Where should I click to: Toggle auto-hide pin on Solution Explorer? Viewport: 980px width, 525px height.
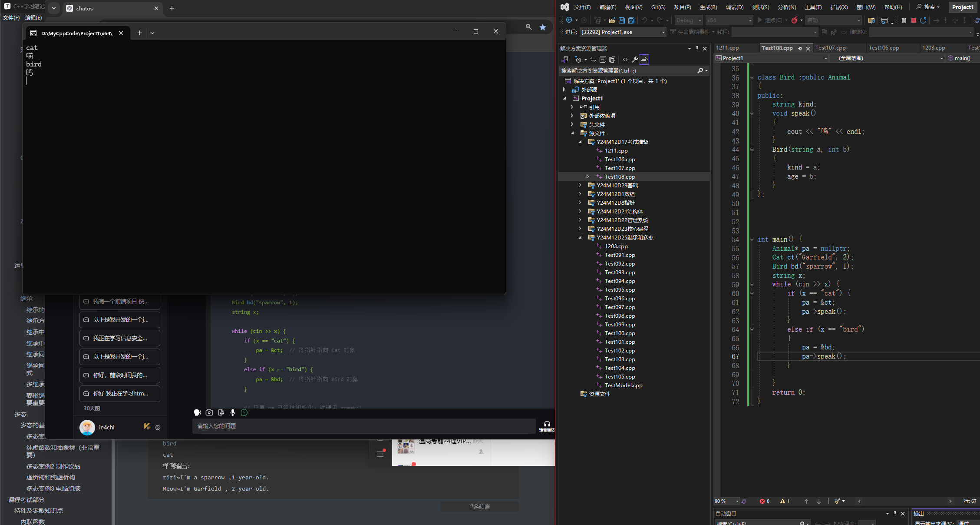[697, 48]
